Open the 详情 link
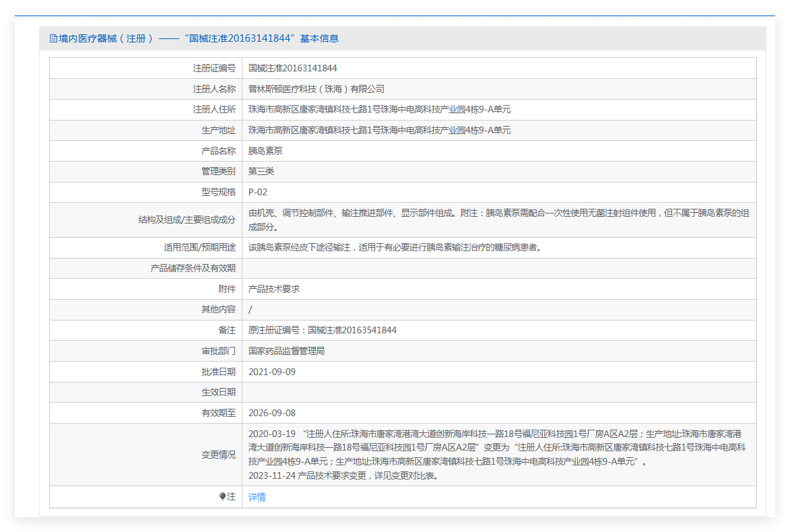Viewport: 790px width, 532px height. coord(257,497)
